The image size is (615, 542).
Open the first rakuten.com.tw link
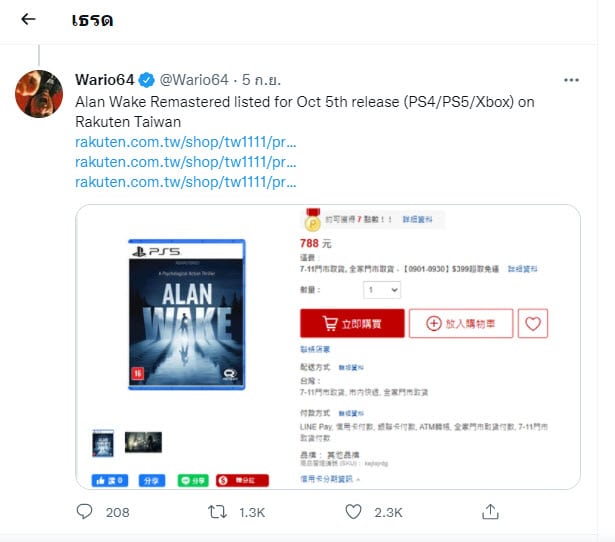186,142
